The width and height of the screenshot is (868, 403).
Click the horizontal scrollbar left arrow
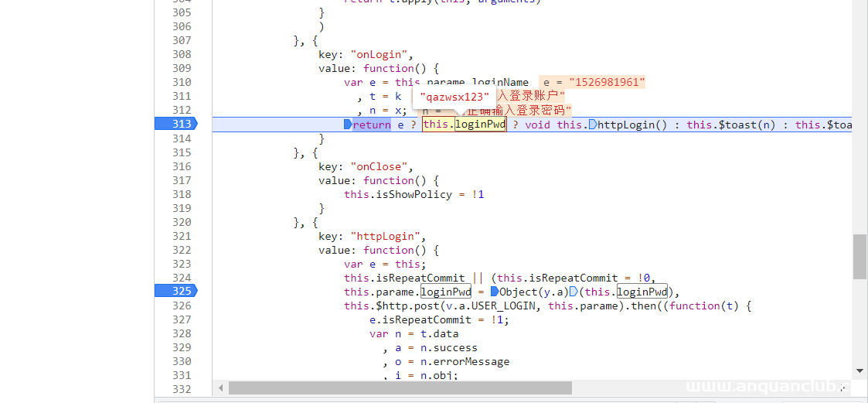[221, 388]
